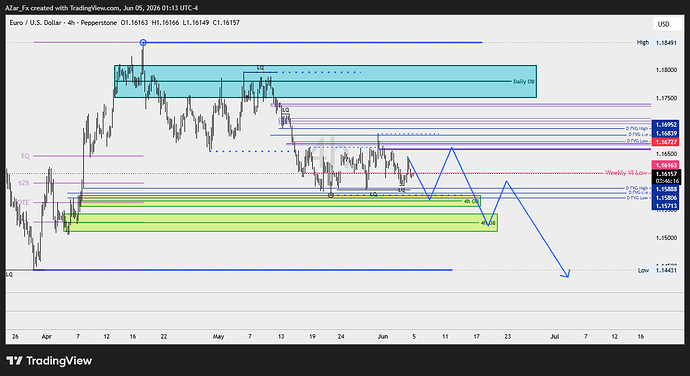Click the 26 date on time axis
The height and width of the screenshot is (376, 690).
(x=15, y=336)
